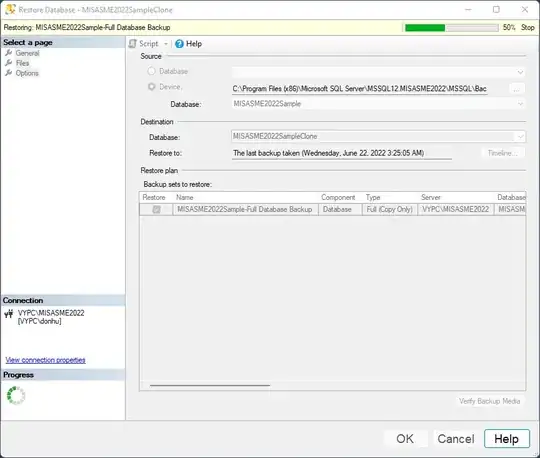The image size is (540, 458).
Task: Click the 50% progress percentage text
Action: click(x=509, y=28)
